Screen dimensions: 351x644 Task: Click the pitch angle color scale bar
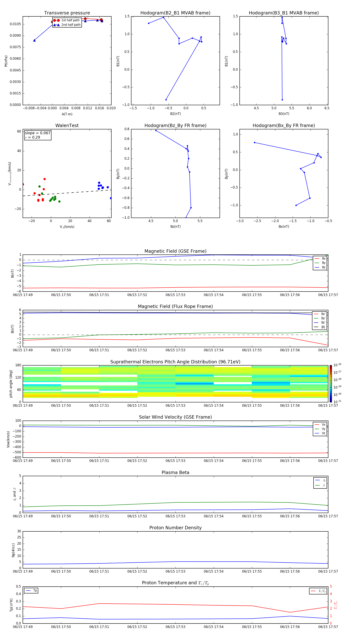pos(331,384)
